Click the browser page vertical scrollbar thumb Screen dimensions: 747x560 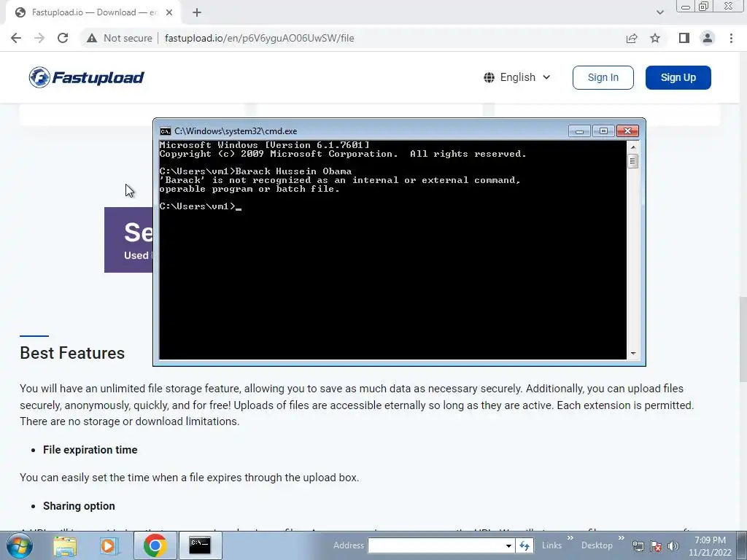(743, 338)
